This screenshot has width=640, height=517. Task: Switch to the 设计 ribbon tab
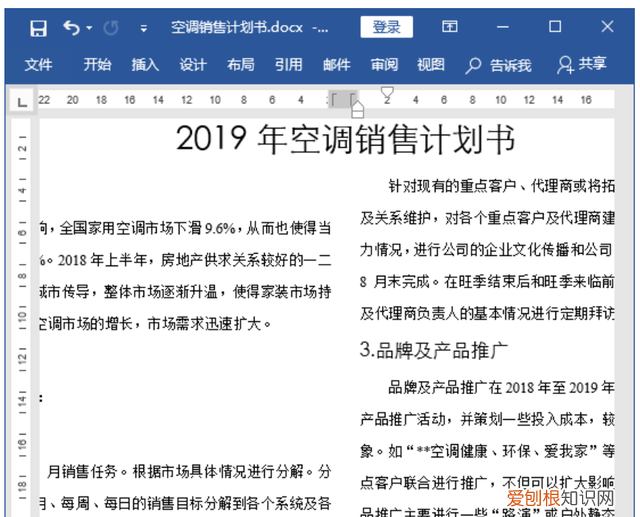coord(193,64)
